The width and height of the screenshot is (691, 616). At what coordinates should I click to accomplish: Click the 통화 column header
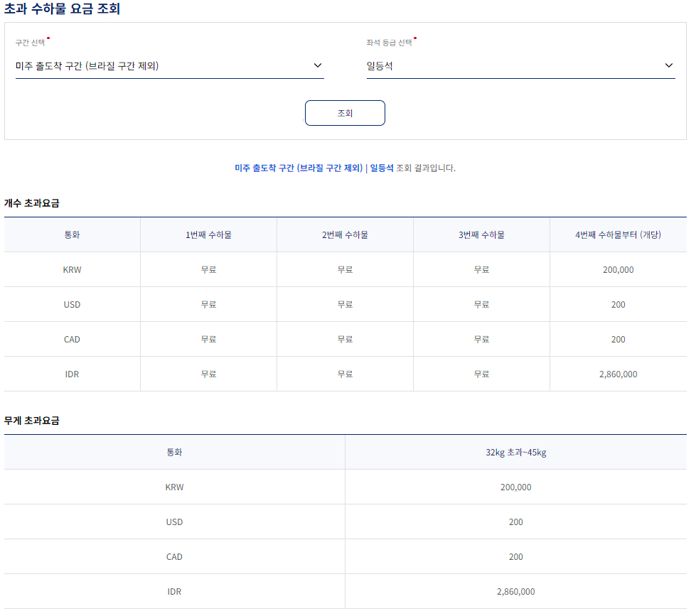(x=72, y=234)
